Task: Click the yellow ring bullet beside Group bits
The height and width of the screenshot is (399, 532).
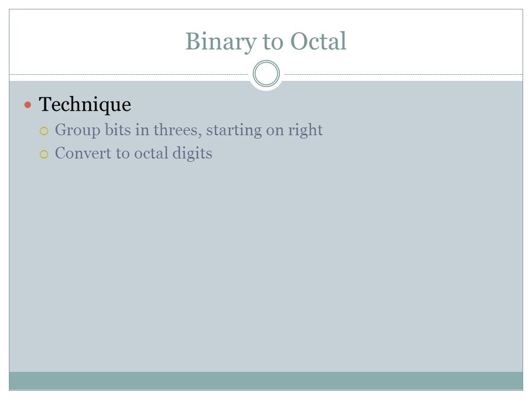Action: [44, 131]
